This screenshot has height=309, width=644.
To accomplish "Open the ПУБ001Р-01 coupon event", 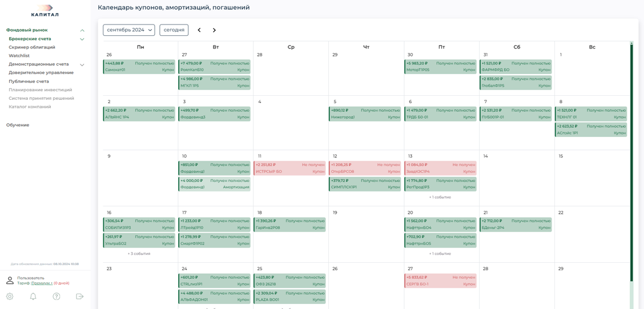I will [x=516, y=113].
